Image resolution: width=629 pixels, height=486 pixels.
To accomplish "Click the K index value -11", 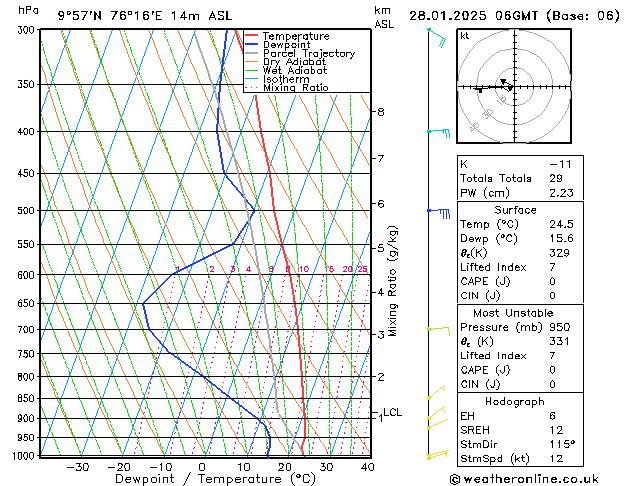I will point(560,164).
